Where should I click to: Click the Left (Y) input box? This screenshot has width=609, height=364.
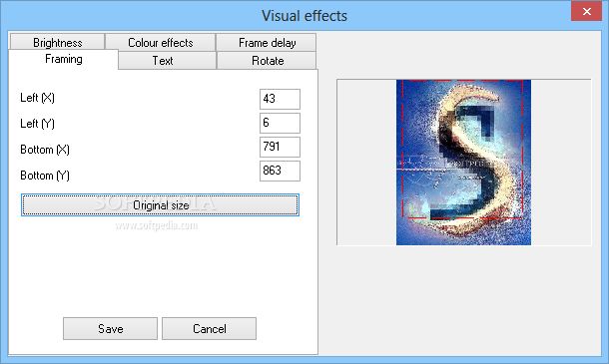280,123
